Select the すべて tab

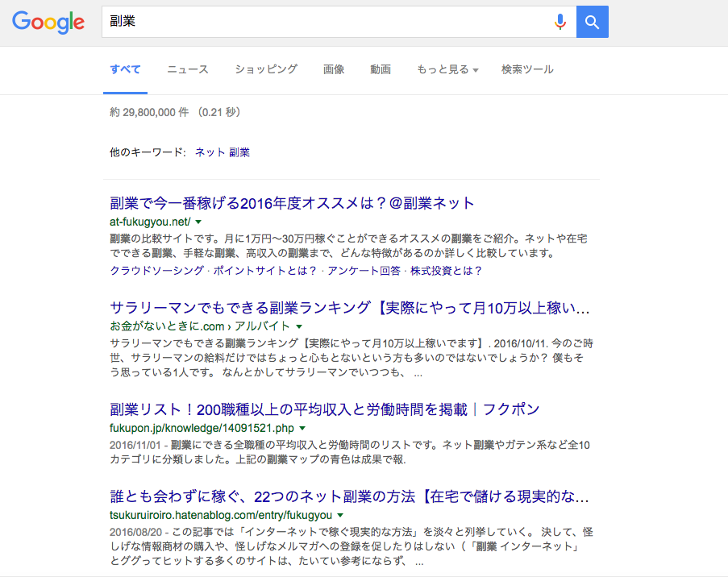pyautogui.click(x=125, y=69)
